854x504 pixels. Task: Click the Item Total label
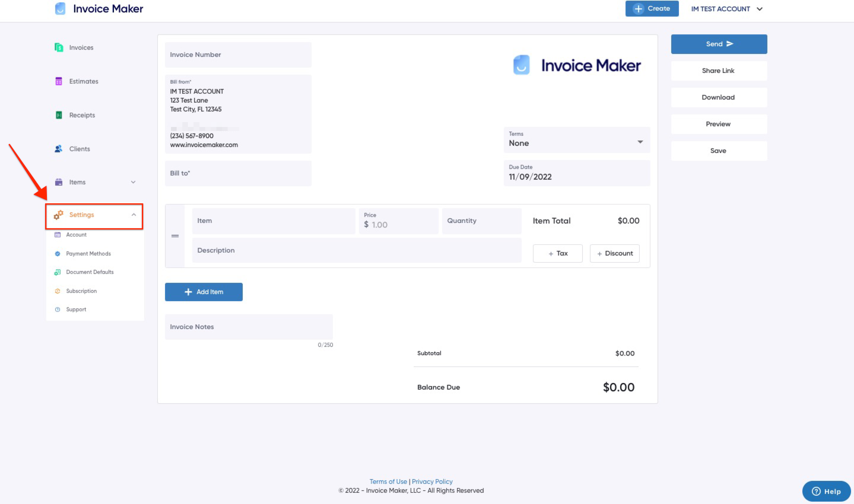(551, 221)
